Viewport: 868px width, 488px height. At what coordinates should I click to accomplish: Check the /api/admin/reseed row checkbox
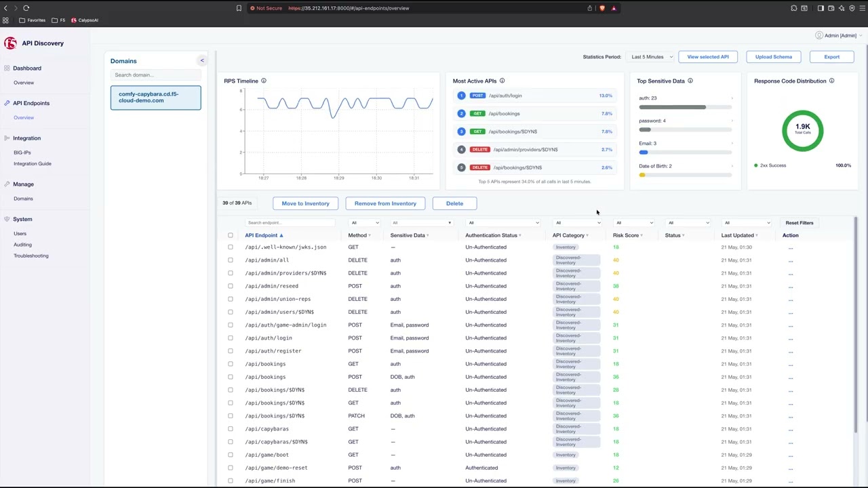pos(231,286)
